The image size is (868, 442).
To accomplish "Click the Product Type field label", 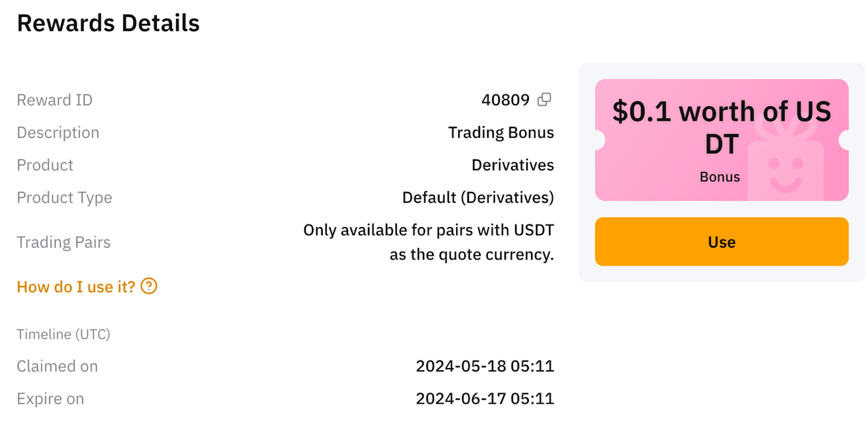I will [65, 198].
